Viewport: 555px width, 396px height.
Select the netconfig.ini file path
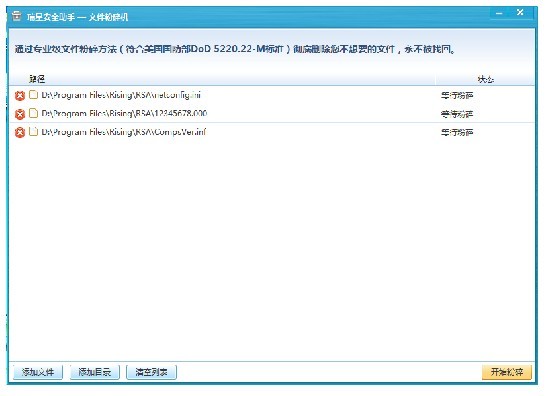pyautogui.click(x=121, y=95)
